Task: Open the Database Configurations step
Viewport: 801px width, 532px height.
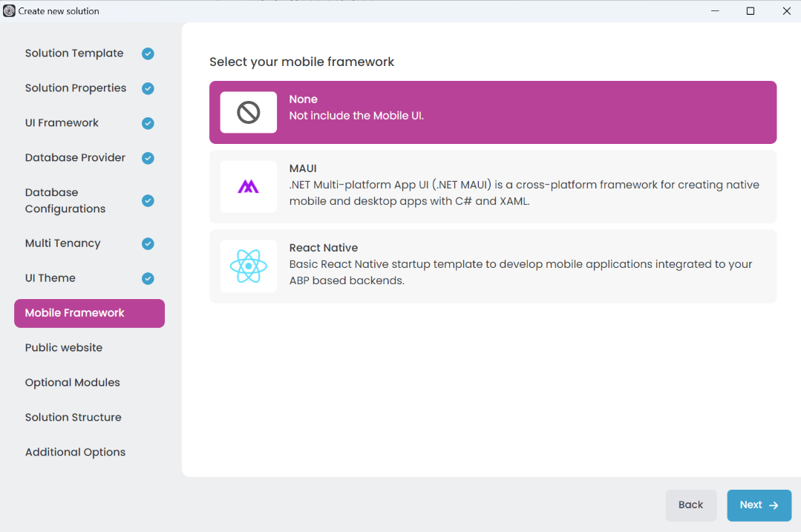Action: point(67,200)
